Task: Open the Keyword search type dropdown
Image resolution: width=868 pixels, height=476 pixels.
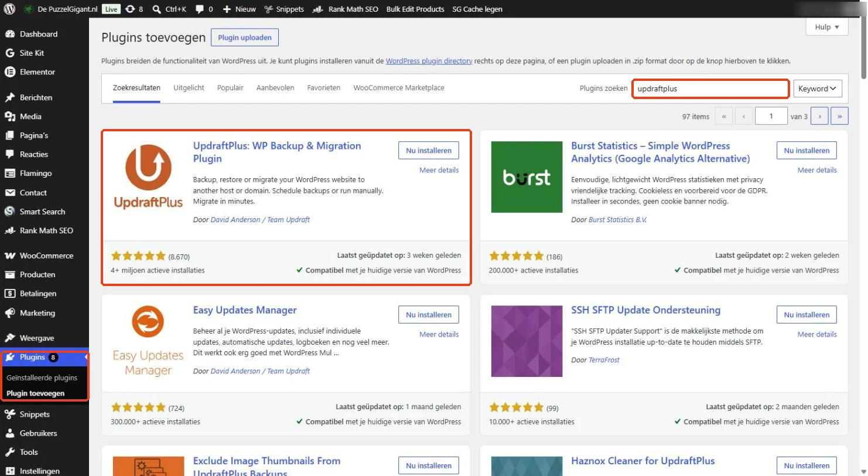Action: point(818,89)
